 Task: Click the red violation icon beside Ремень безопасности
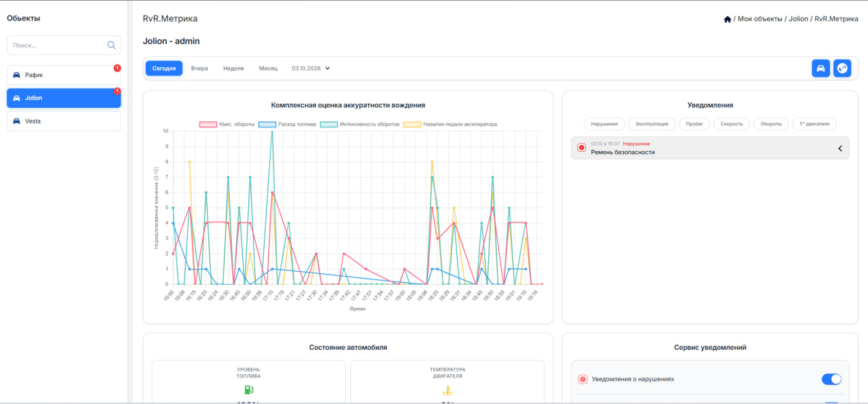point(581,148)
